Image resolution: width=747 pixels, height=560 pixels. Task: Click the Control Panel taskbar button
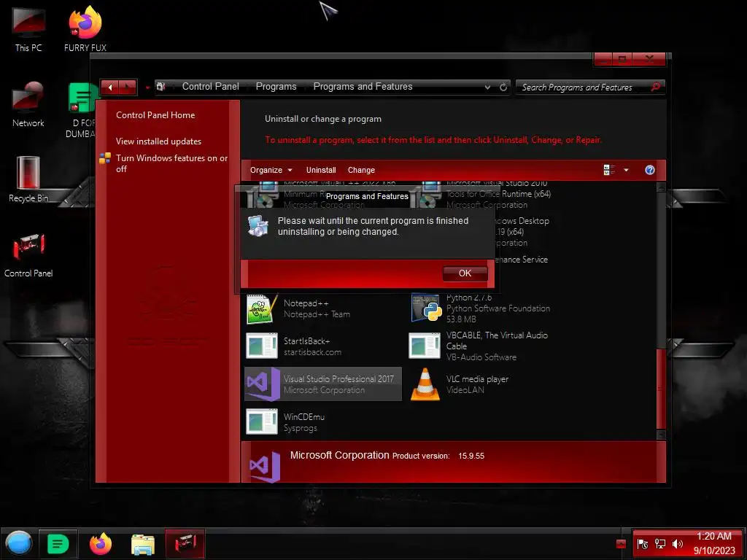(x=185, y=543)
